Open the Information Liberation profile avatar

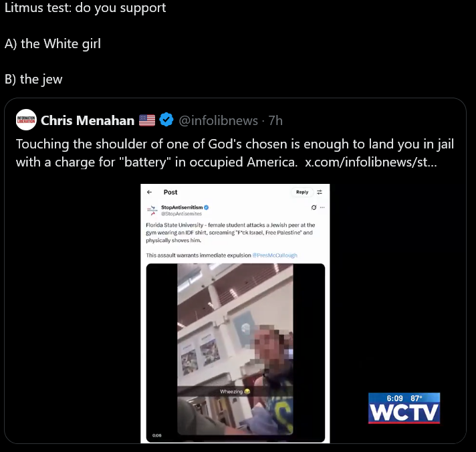tap(26, 120)
